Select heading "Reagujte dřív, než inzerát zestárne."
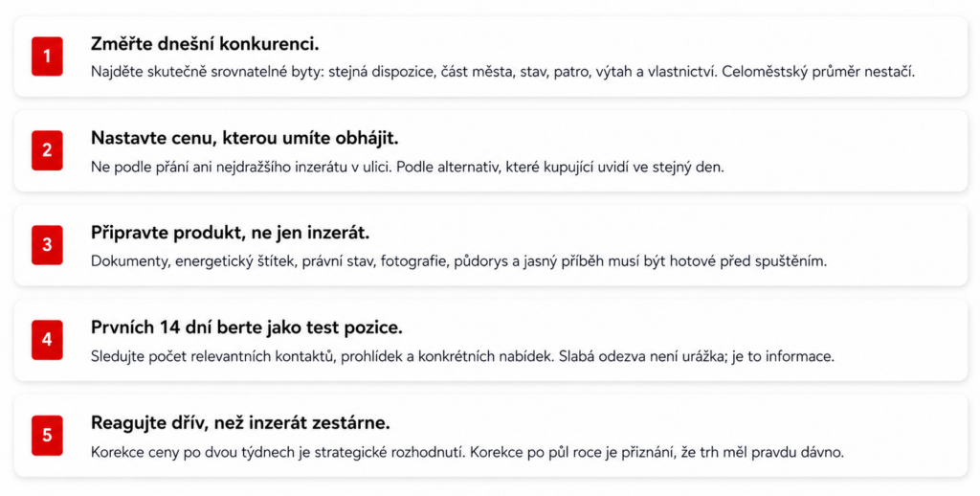This screenshot has height=496, width=980. pos(240,423)
